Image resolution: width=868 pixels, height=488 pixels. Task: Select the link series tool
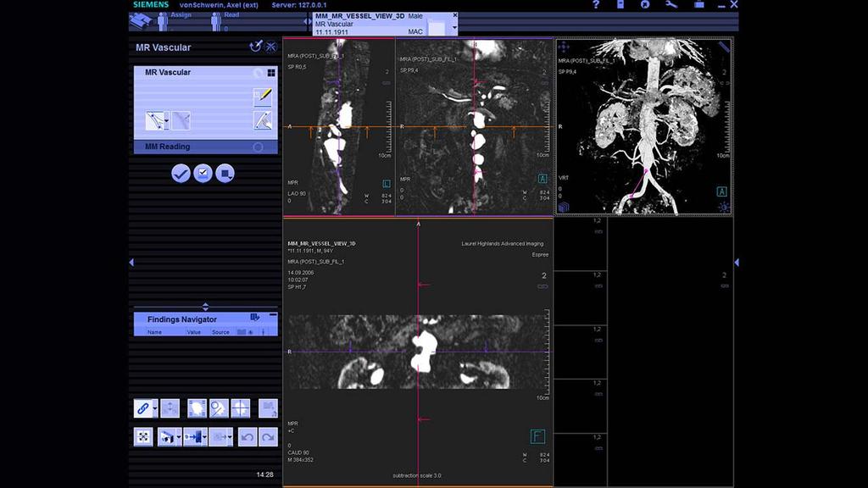[x=143, y=408]
